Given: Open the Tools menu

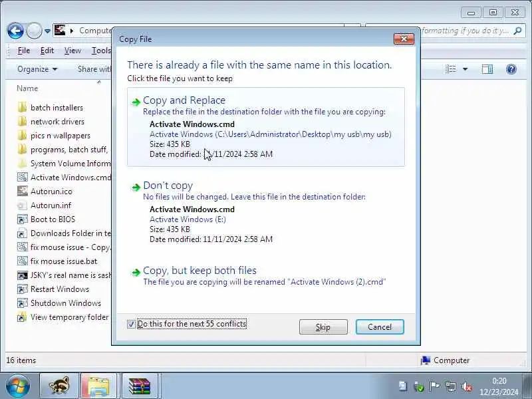Looking at the screenshot, I should pyautogui.click(x=101, y=51).
